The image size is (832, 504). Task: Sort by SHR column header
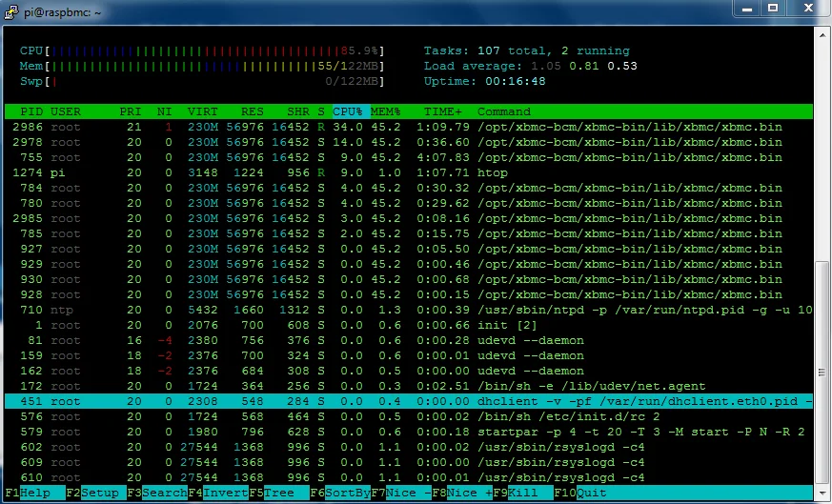298,111
